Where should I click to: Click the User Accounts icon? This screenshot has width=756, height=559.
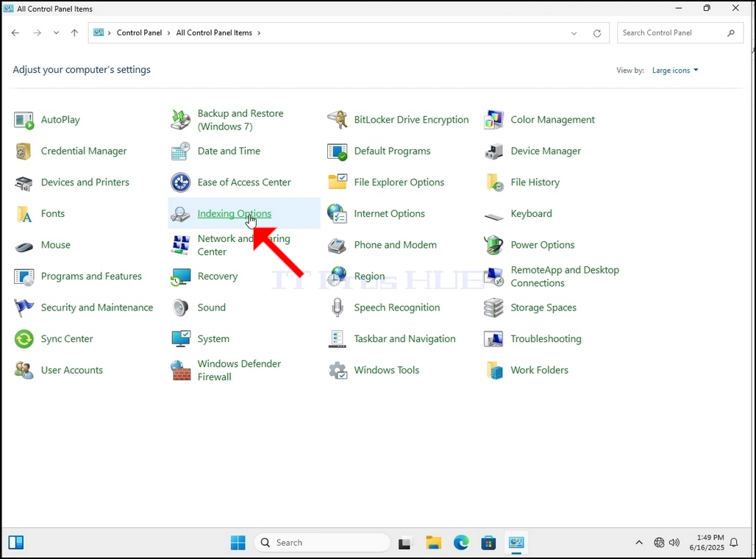tap(24, 371)
